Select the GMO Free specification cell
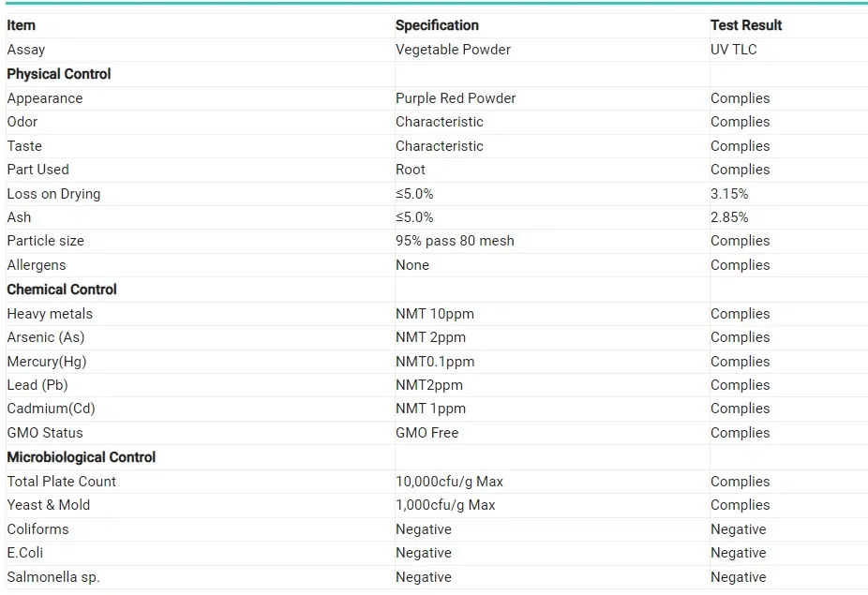The width and height of the screenshot is (868, 595). point(427,433)
